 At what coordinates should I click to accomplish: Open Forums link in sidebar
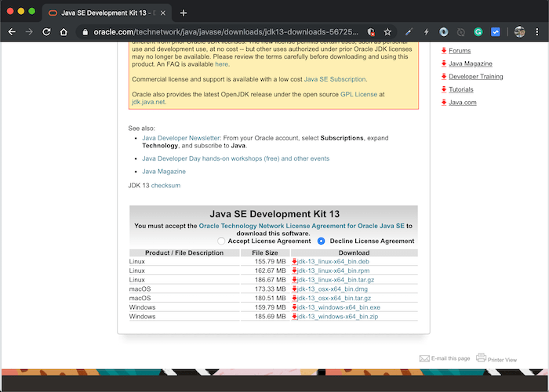(x=460, y=51)
